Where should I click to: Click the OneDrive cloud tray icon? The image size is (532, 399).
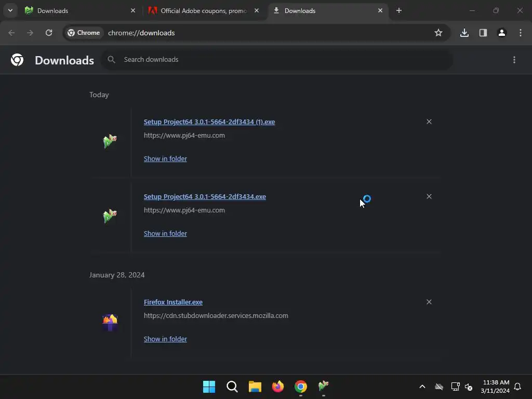pos(439,387)
